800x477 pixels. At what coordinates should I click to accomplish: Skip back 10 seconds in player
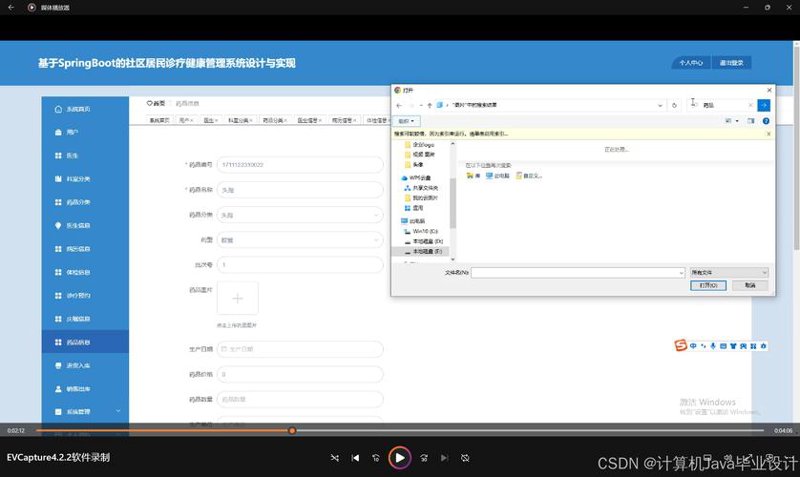click(x=376, y=458)
